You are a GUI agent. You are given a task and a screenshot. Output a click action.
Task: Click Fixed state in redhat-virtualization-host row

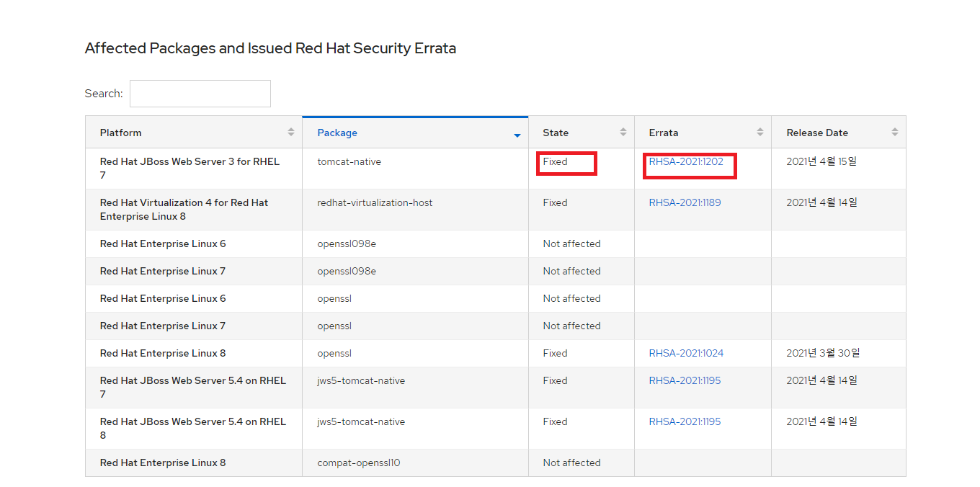[555, 203]
